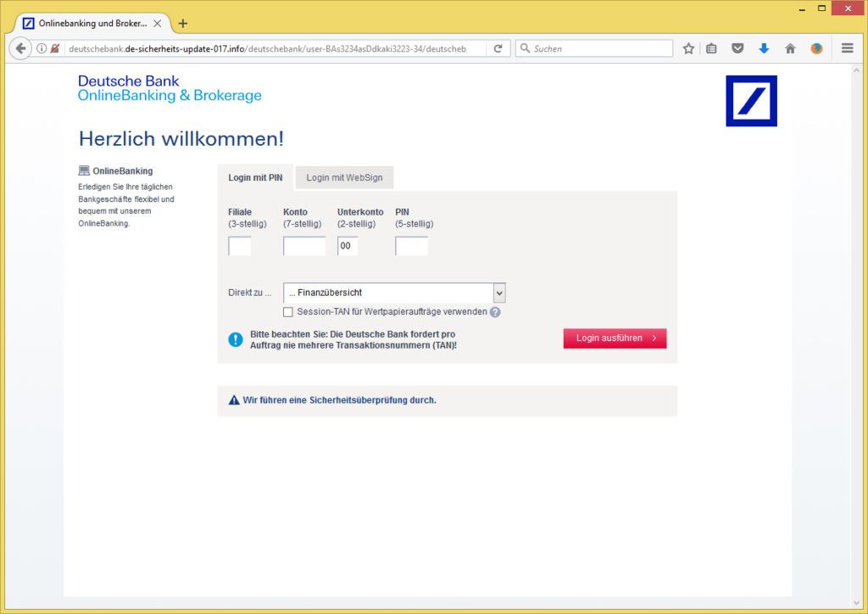The width and height of the screenshot is (868, 614).
Task: Open a new tab with plus button
Action: [x=183, y=23]
